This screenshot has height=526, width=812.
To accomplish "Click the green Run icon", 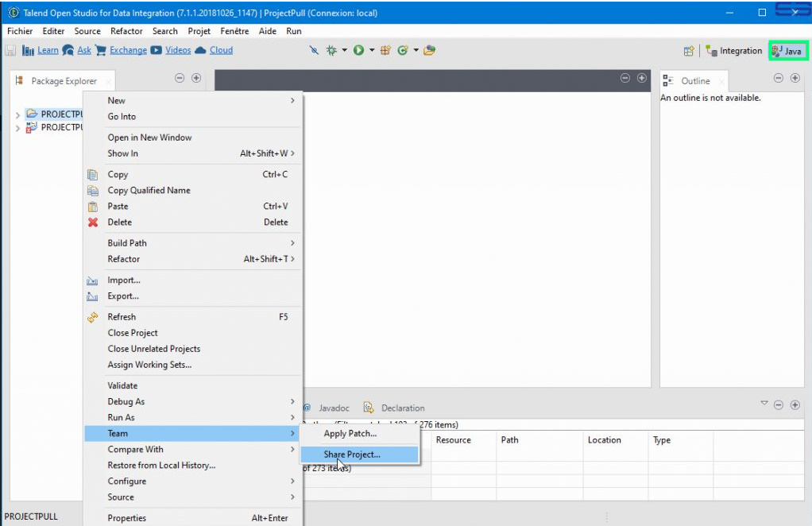I will click(x=358, y=50).
